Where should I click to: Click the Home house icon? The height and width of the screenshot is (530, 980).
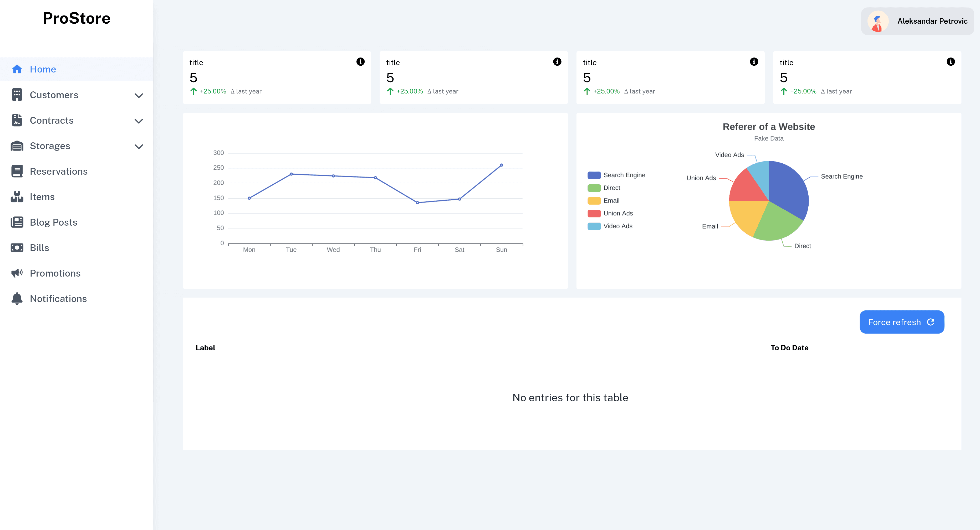click(x=17, y=69)
